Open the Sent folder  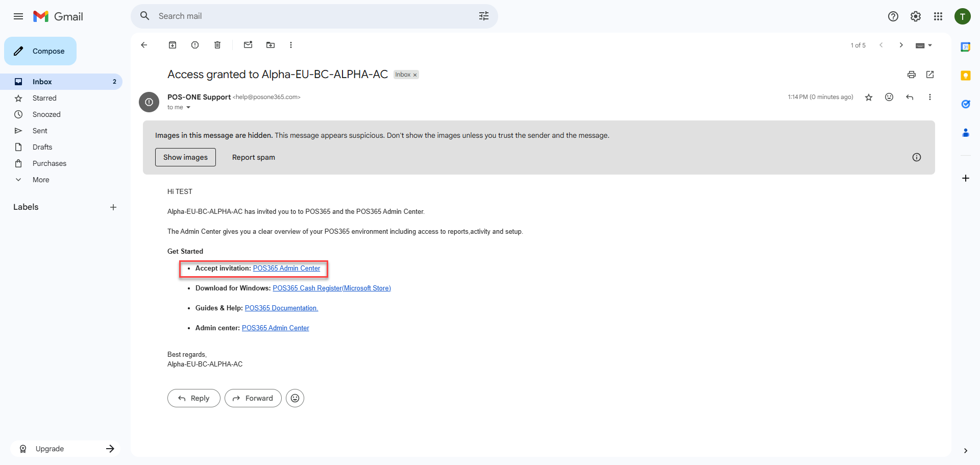coord(61,131)
